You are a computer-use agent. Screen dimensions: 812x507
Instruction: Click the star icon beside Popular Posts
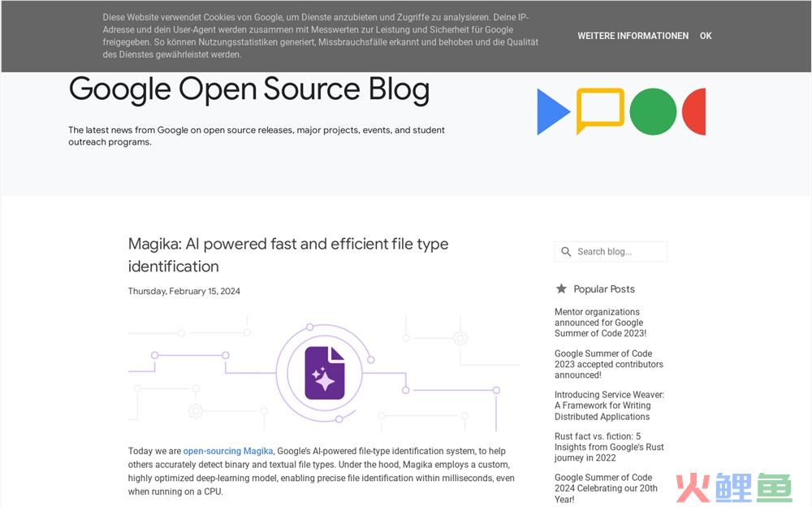(561, 288)
